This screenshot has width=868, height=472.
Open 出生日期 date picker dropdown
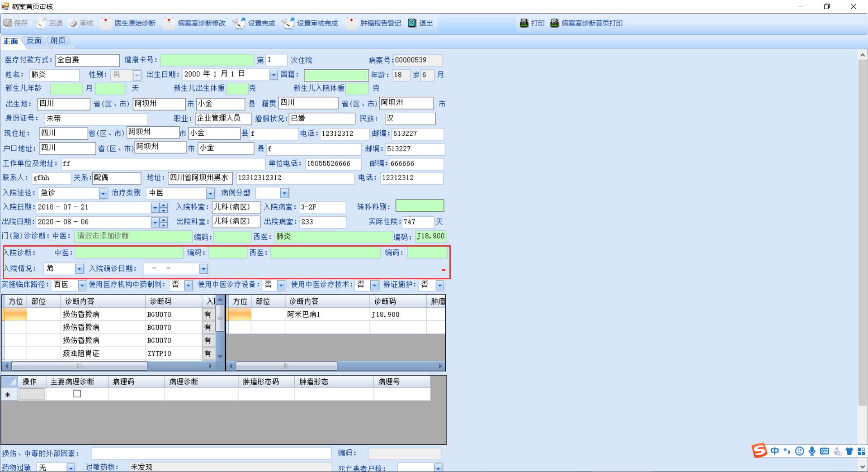click(x=274, y=75)
